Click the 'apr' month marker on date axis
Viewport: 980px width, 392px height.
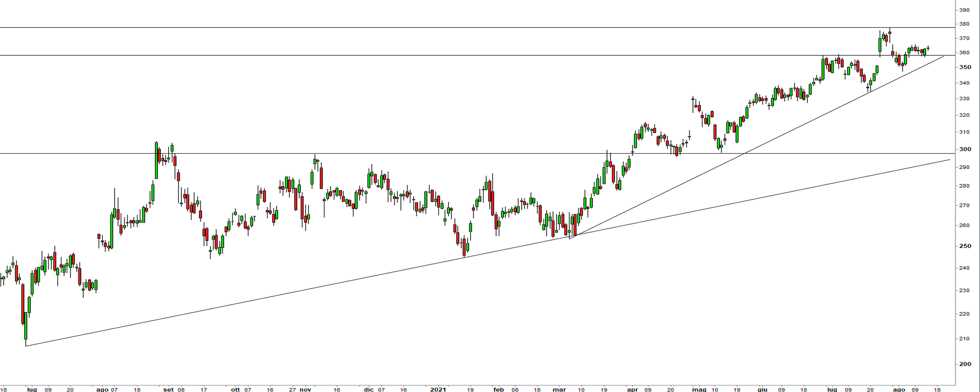click(632, 389)
